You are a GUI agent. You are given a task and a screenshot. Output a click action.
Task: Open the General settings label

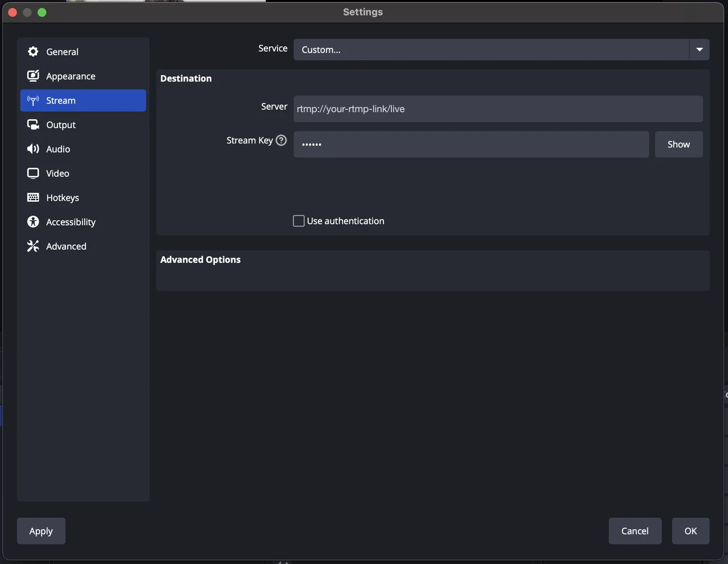coord(63,52)
